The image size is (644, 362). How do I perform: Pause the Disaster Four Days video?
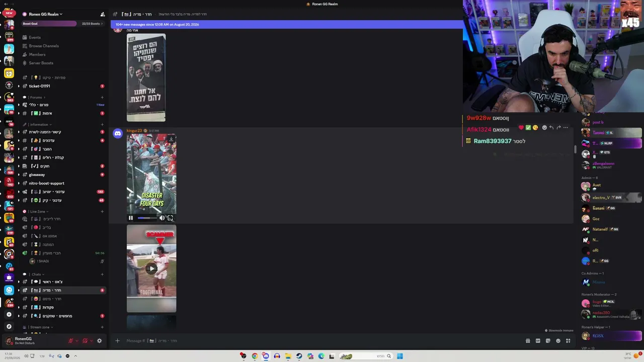[131, 218]
